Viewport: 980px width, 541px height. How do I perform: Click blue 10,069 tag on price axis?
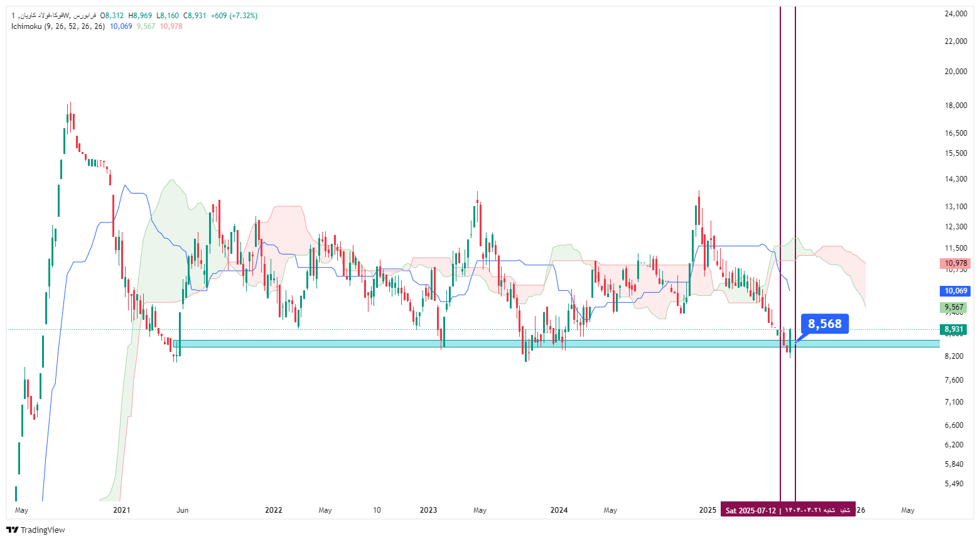coord(956,291)
